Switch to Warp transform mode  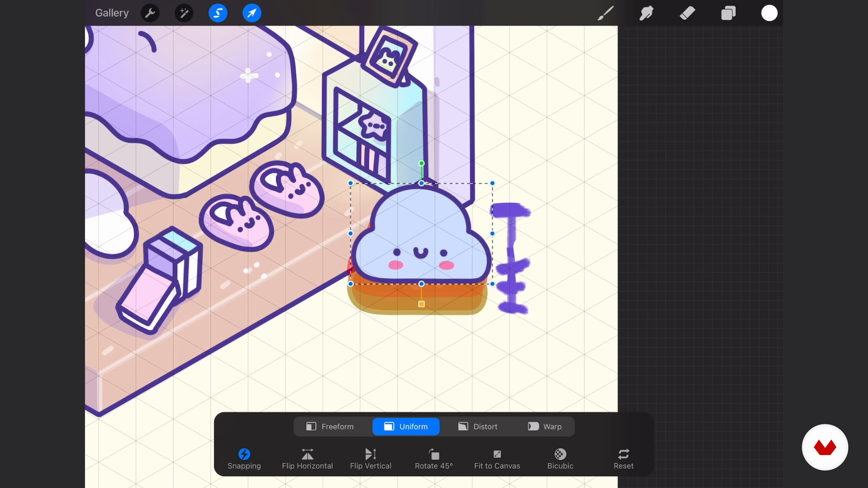click(544, 426)
